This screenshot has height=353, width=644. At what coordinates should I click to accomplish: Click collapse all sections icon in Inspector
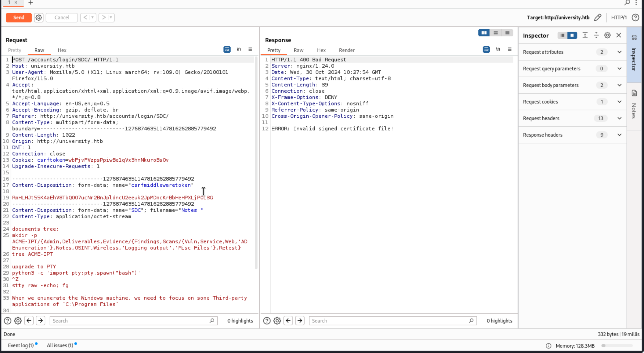[x=596, y=35]
